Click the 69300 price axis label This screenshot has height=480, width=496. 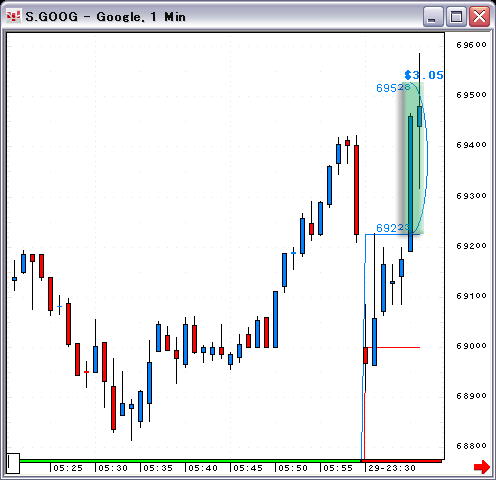pyautogui.click(x=471, y=196)
